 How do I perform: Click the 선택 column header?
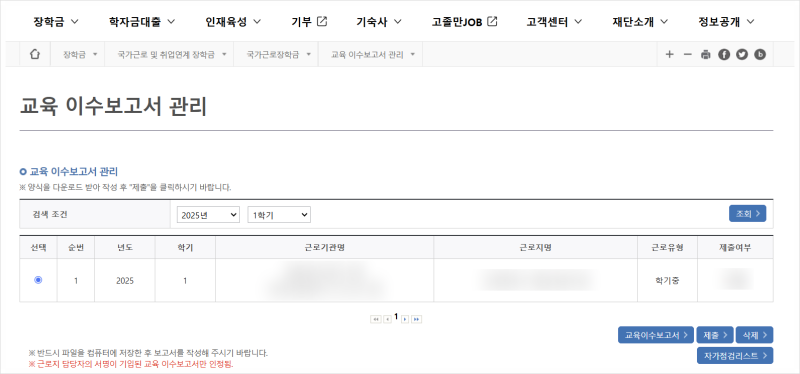(x=38, y=247)
